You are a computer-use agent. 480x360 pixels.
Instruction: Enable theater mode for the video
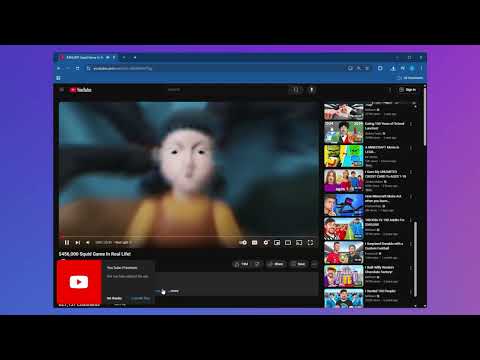(288, 242)
